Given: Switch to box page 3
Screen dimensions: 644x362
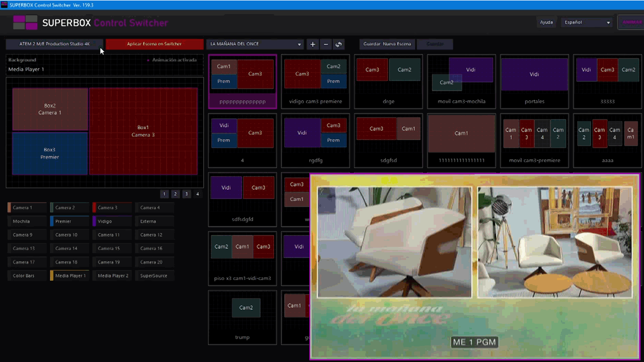Looking at the screenshot, I should pyautogui.click(x=187, y=194).
